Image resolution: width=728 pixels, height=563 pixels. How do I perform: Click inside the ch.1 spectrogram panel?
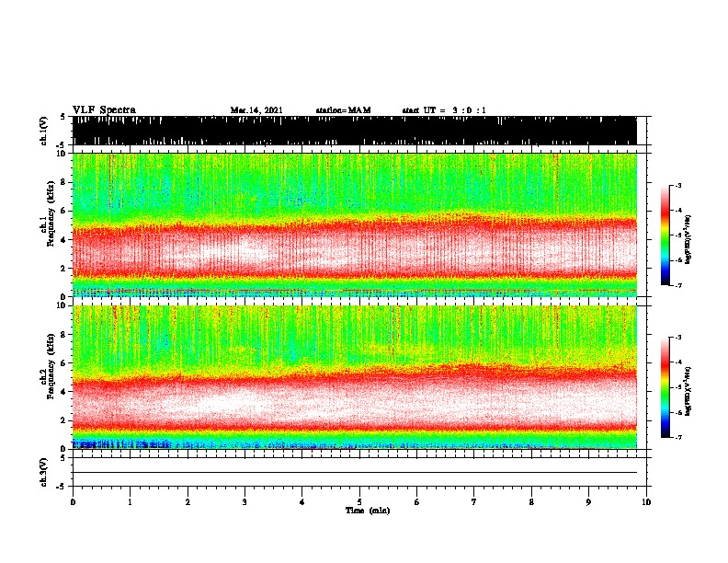(355, 224)
